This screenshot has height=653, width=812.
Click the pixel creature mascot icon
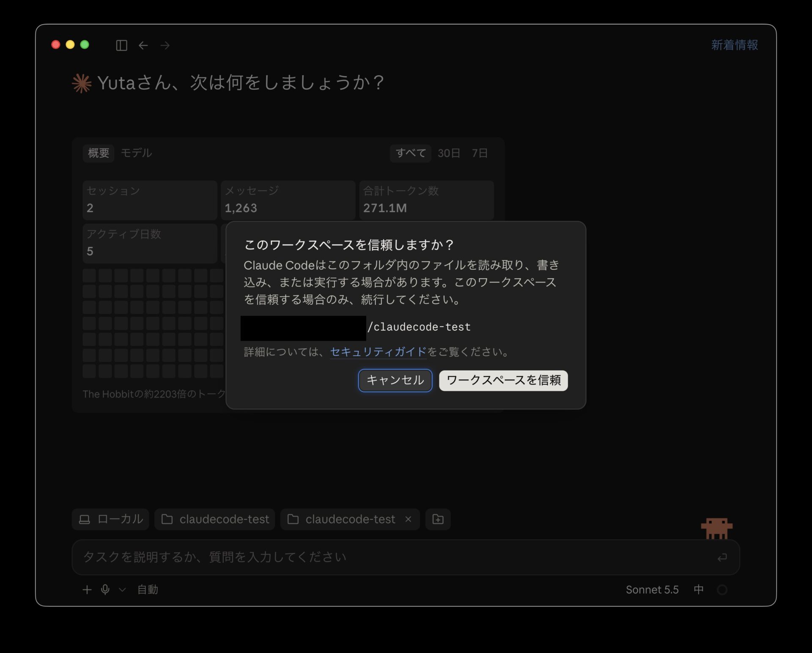tap(716, 528)
